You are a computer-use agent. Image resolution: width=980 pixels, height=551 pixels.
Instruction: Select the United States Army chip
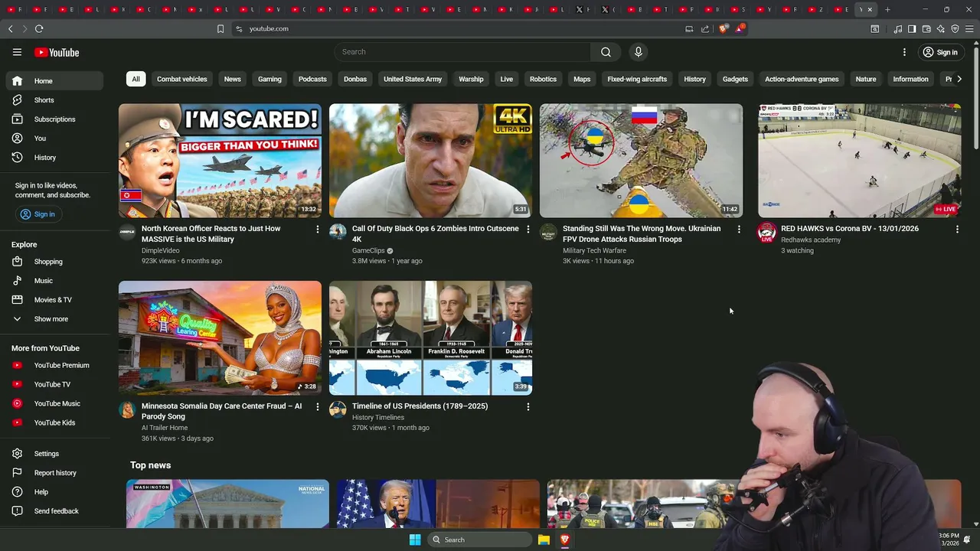[413, 79]
